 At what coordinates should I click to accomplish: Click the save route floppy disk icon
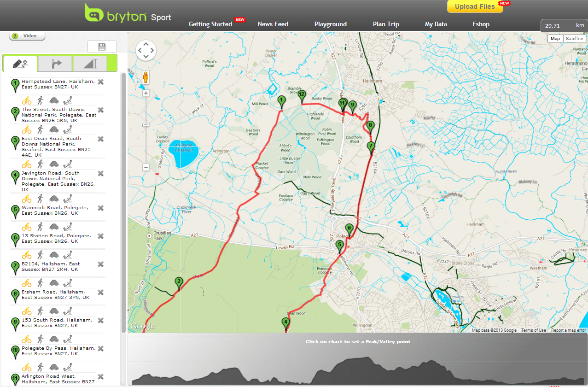[x=102, y=47]
